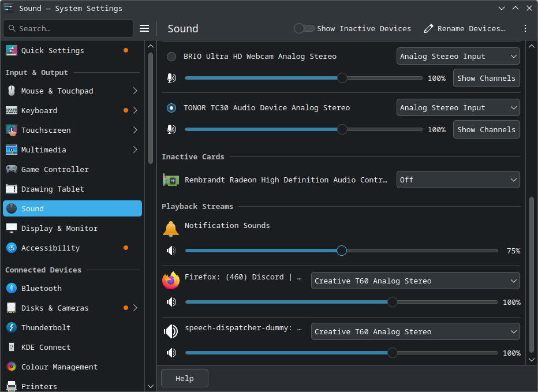Viewport: 538px width, 392px height.
Task: Click the Printers icon in sidebar
Action: 12,386
